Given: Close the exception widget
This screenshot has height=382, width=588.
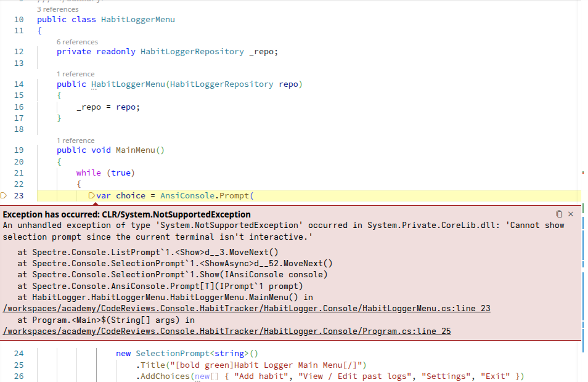Looking at the screenshot, I should 571,214.
